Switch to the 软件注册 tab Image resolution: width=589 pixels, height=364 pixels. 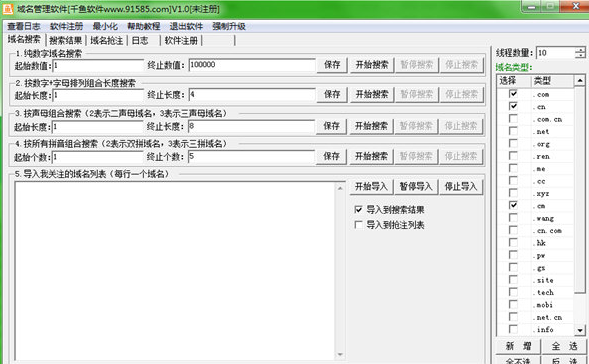click(x=181, y=40)
